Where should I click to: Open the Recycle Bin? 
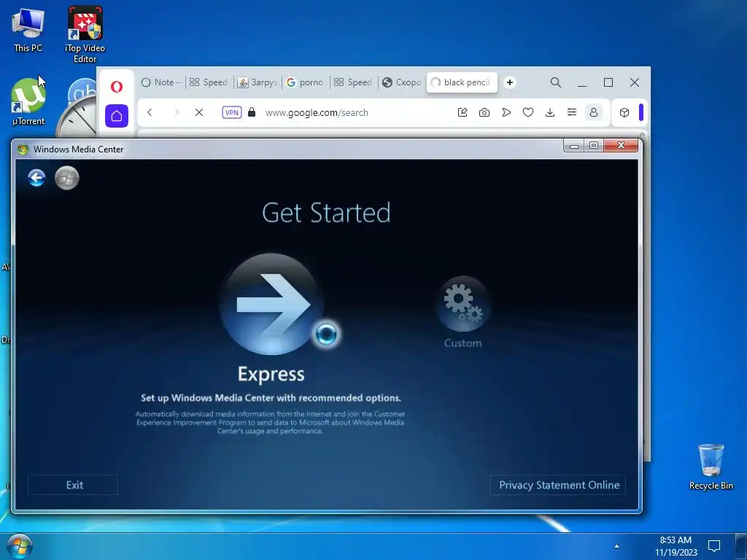711,467
